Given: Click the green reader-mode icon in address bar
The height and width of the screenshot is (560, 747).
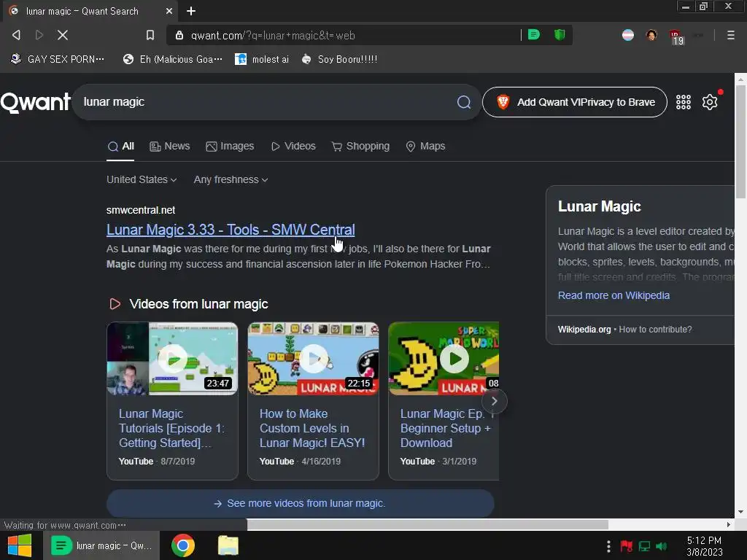Looking at the screenshot, I should [x=533, y=35].
